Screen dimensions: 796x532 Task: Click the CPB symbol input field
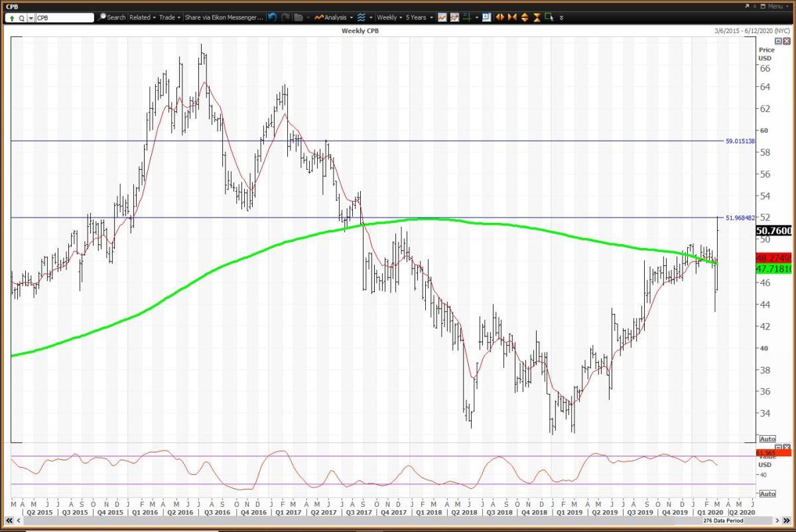pos(64,18)
